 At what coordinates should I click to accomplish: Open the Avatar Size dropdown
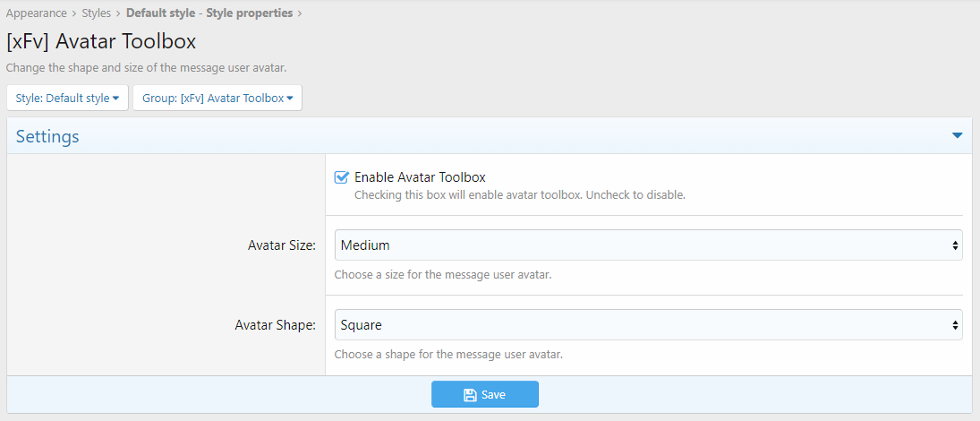648,245
